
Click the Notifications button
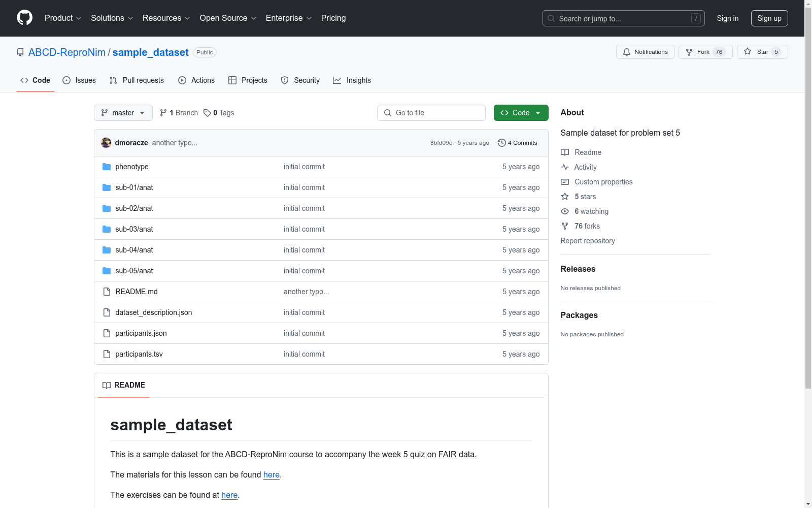tap(645, 52)
